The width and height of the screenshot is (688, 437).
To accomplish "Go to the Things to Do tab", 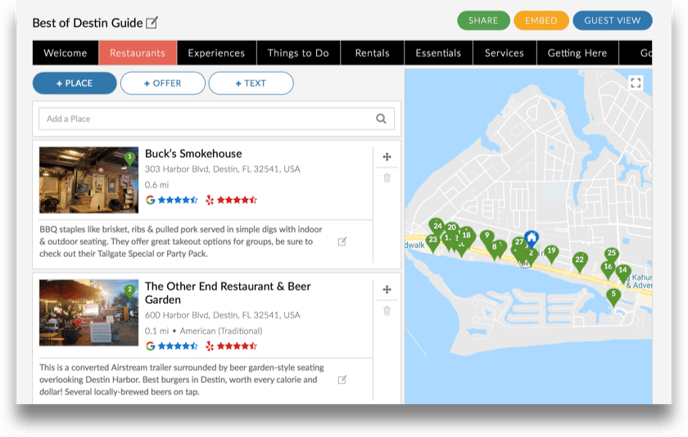I will (298, 53).
